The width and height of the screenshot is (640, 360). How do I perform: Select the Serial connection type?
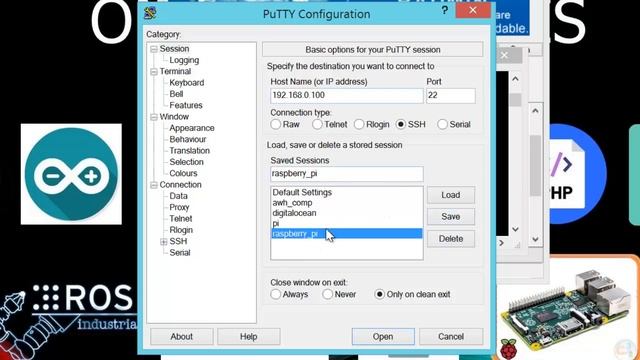point(442,124)
